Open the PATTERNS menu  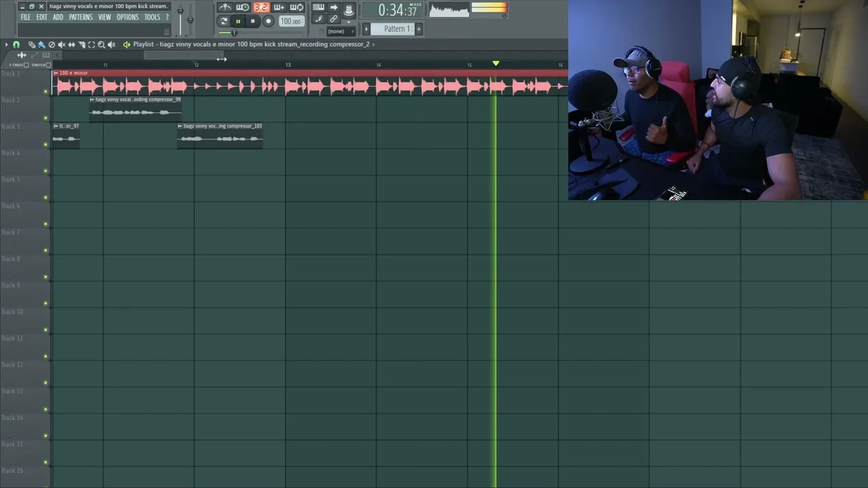coord(81,17)
